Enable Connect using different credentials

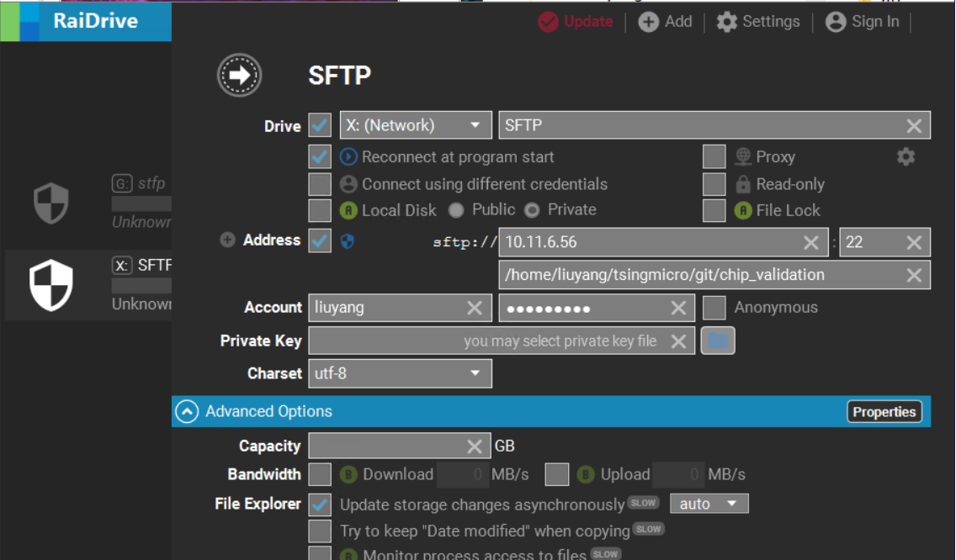click(x=320, y=184)
